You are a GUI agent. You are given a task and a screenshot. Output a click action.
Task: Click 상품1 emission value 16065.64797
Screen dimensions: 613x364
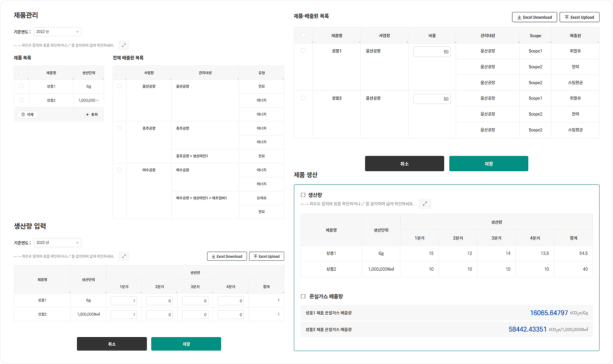coord(549,313)
